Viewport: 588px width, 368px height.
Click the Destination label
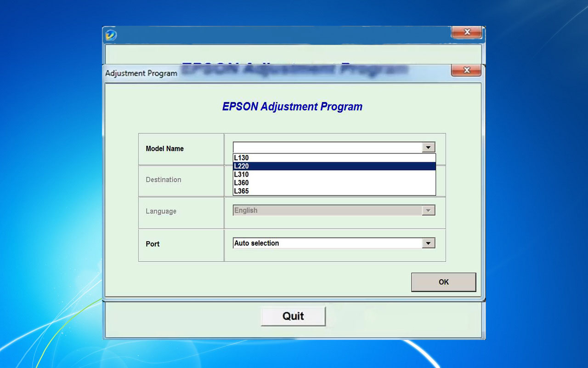(164, 180)
